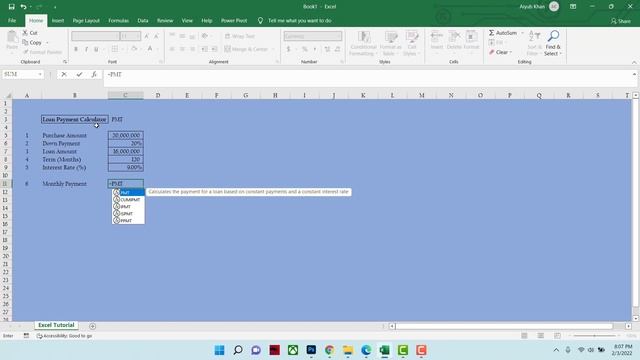The image size is (640, 360).
Task: Click vertical scrollbar down arrow
Action: coord(636,318)
